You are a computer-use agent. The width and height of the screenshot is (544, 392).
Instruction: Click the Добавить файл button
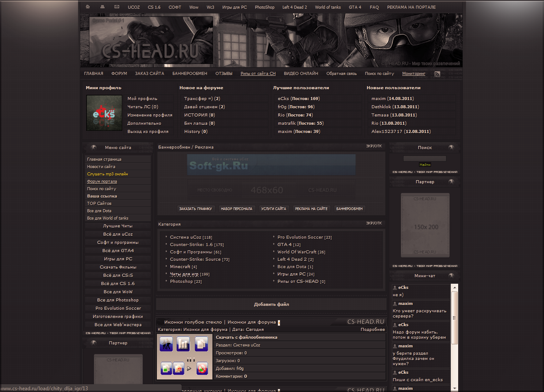(271, 305)
